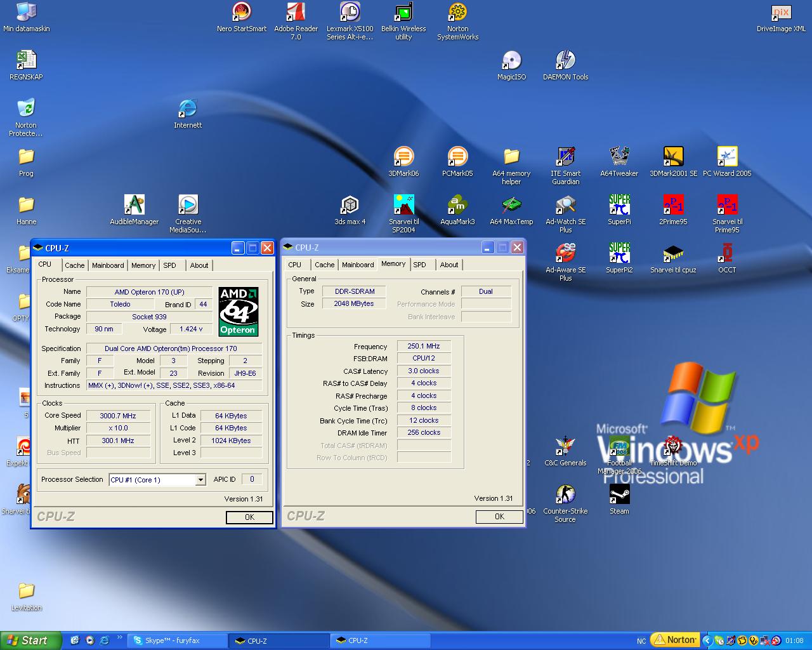
Task: Switch to SPD tab in right CPU-Z window
Action: 419,265
